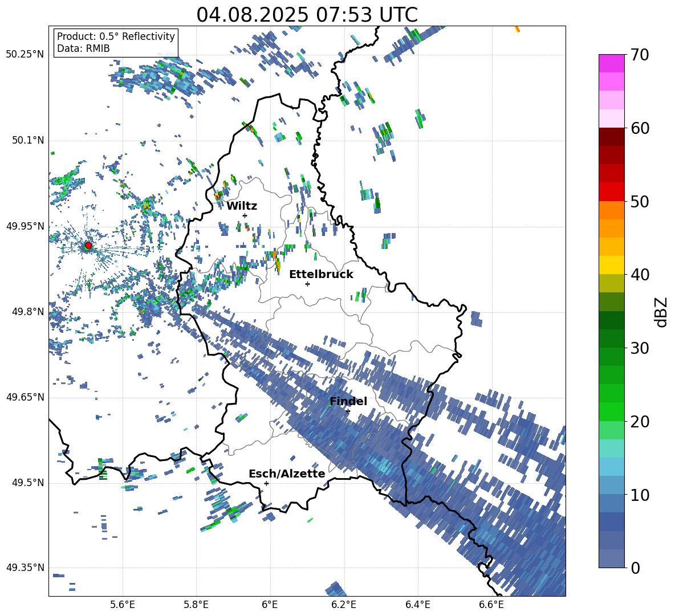The image size is (675, 616).
Task: Click the Wiltz station cross marker
Action: tap(245, 215)
